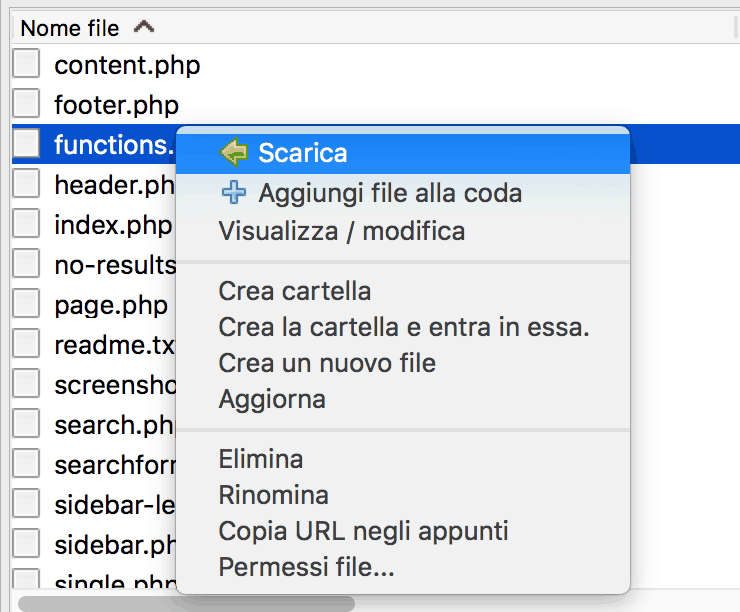Choose Rinomina in the context menu
The image size is (740, 612).
pyautogui.click(x=273, y=495)
